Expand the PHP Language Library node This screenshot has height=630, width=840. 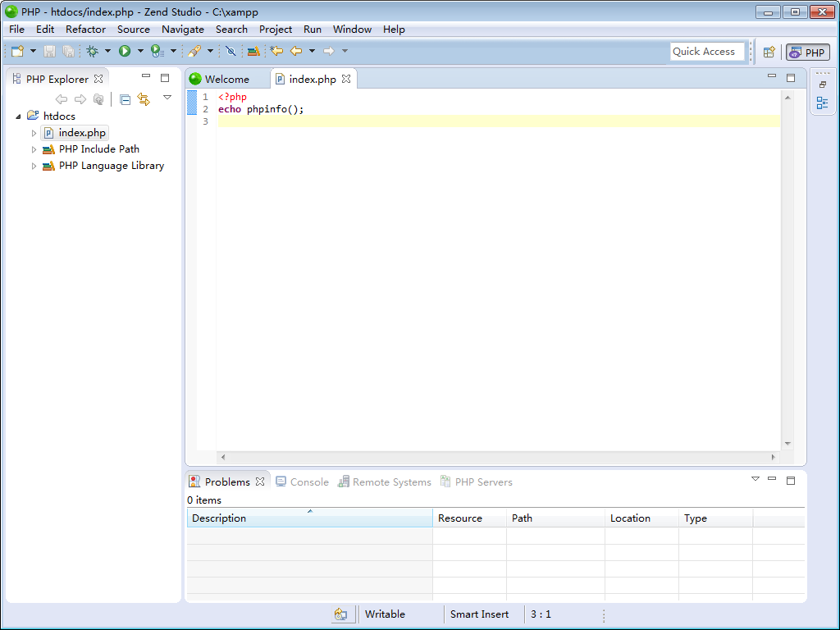click(x=34, y=166)
